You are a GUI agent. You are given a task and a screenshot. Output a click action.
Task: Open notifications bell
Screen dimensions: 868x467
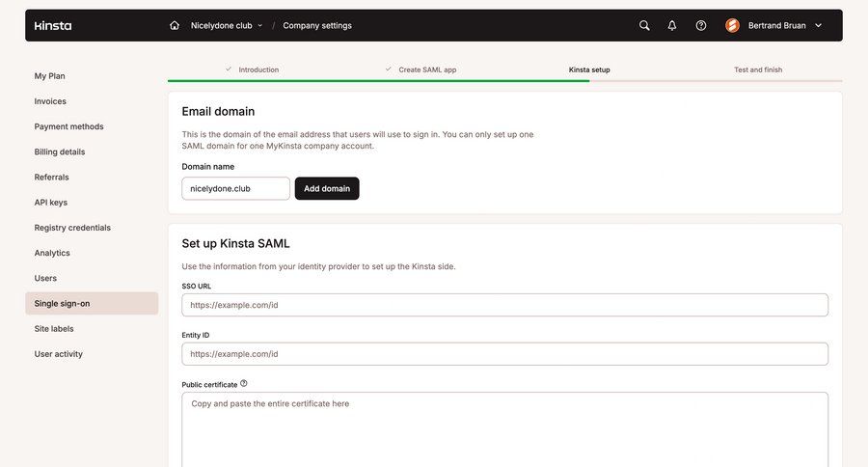(672, 25)
